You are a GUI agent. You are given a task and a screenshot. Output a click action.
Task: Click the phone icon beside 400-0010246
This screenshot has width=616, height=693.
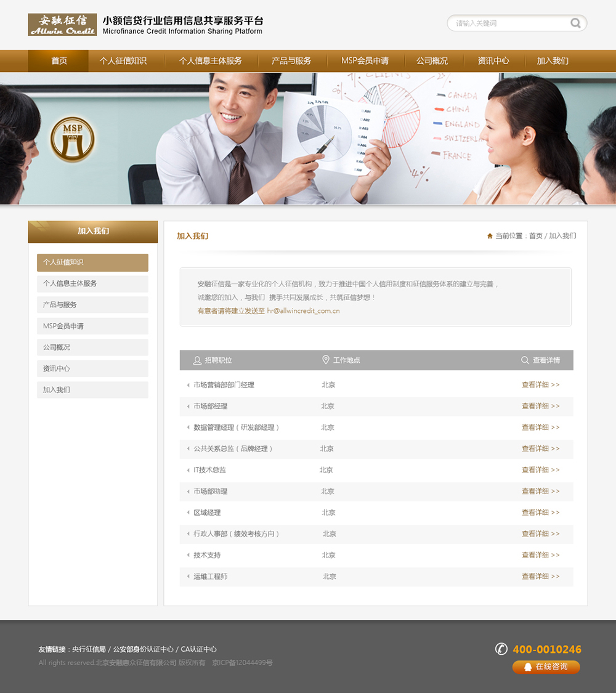click(501, 649)
